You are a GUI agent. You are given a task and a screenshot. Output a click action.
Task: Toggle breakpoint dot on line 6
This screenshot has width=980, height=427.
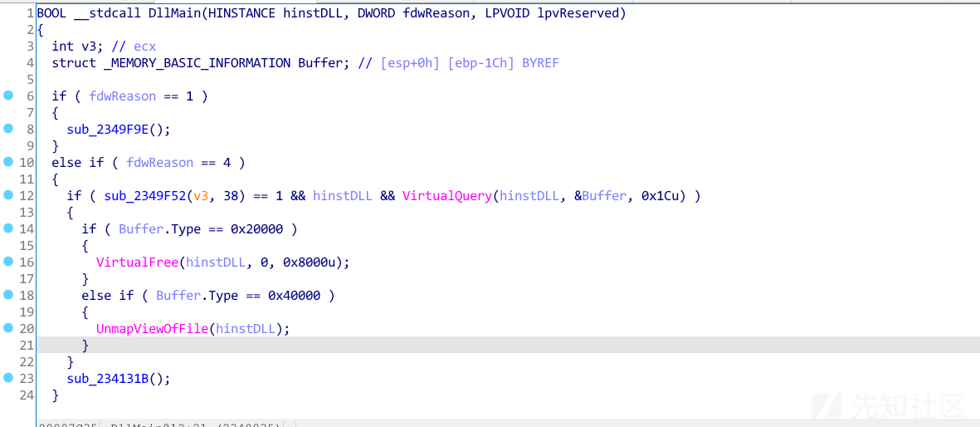pos(8,96)
